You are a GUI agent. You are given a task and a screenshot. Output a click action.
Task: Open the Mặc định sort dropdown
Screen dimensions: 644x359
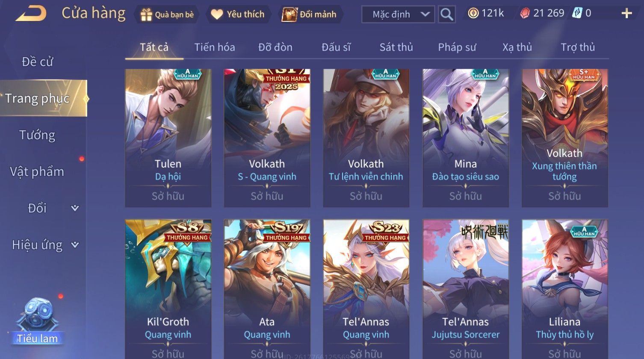398,14
